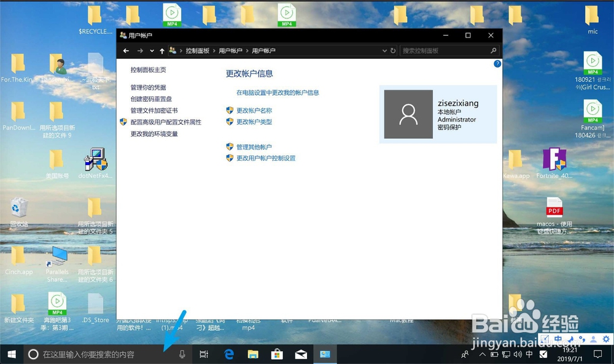Expand hidden icons in the system tray
The height and width of the screenshot is (364, 614).
pos(483,354)
